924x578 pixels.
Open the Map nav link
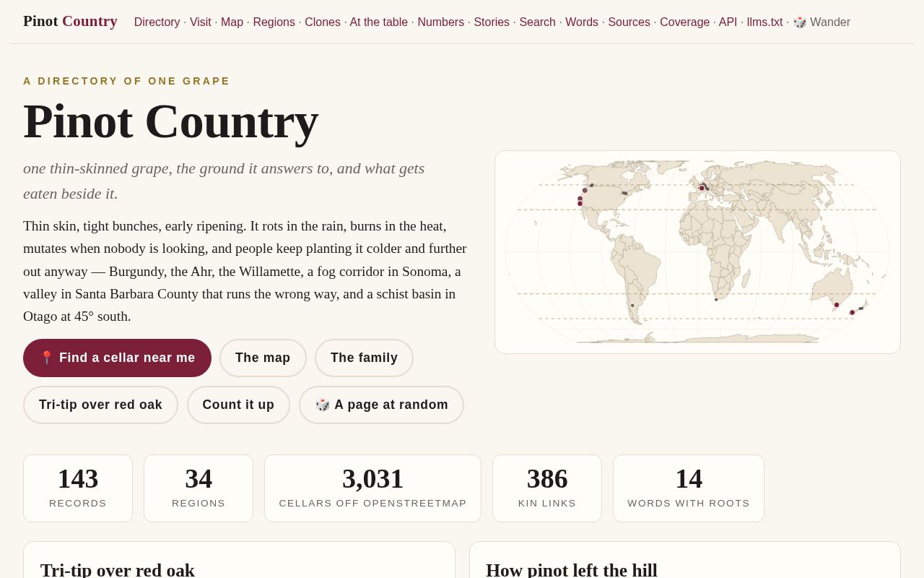pyautogui.click(x=232, y=22)
